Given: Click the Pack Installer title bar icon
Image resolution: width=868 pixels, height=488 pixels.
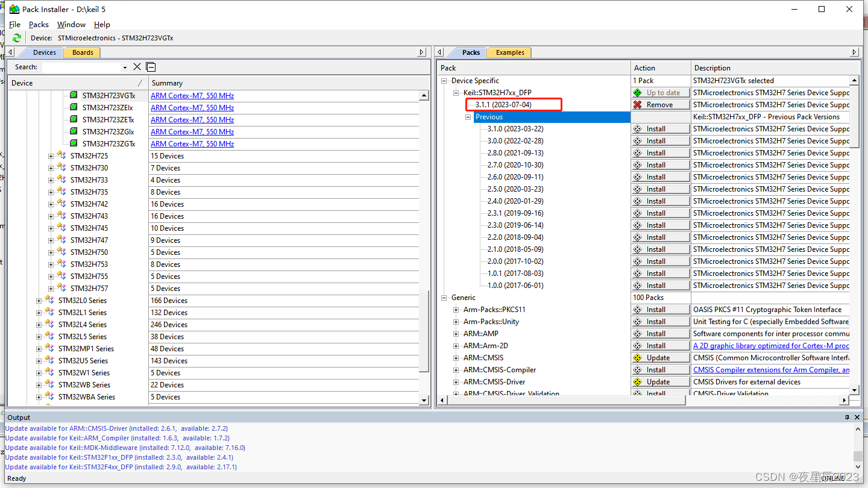Looking at the screenshot, I should (14, 9).
